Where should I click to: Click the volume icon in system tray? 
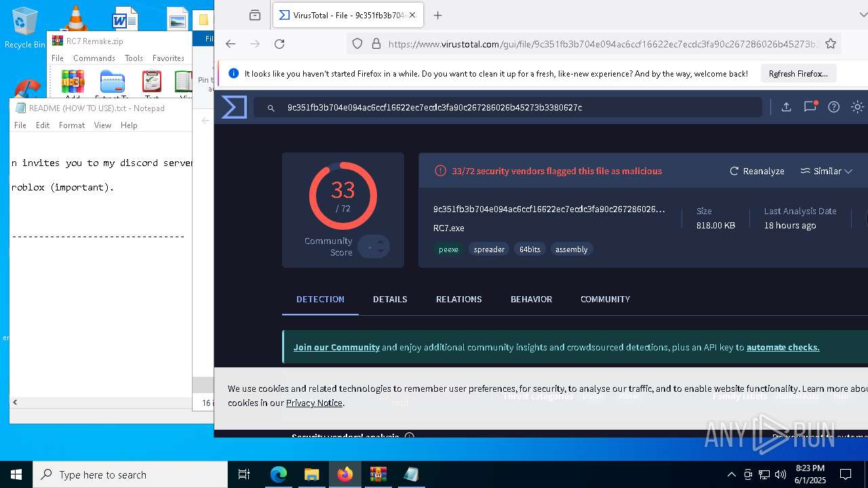[781, 474]
